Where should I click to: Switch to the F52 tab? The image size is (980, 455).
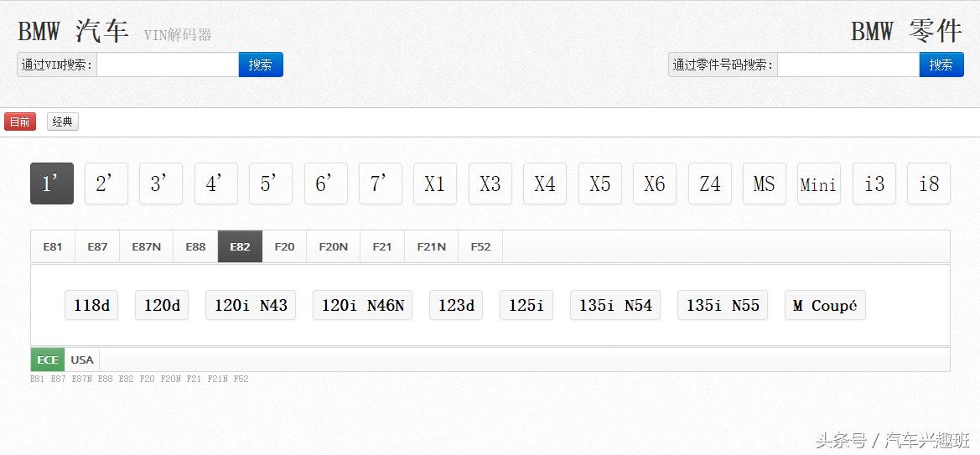tap(480, 247)
